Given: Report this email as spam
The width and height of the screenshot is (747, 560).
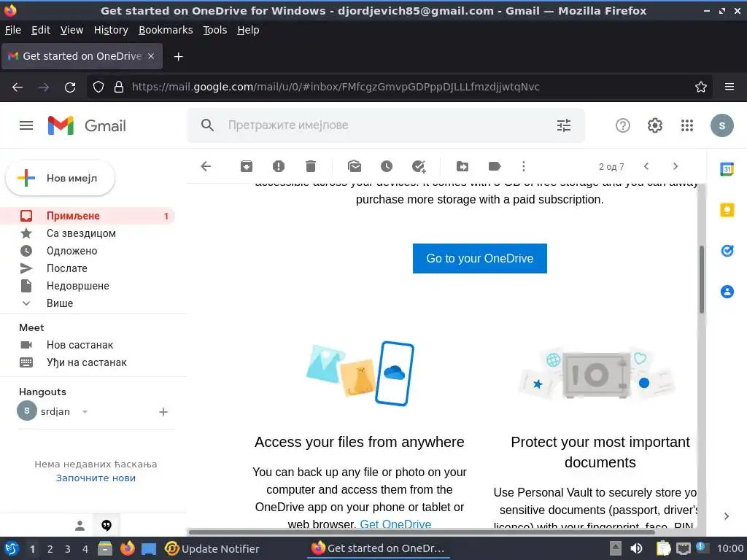Looking at the screenshot, I should click(x=279, y=166).
